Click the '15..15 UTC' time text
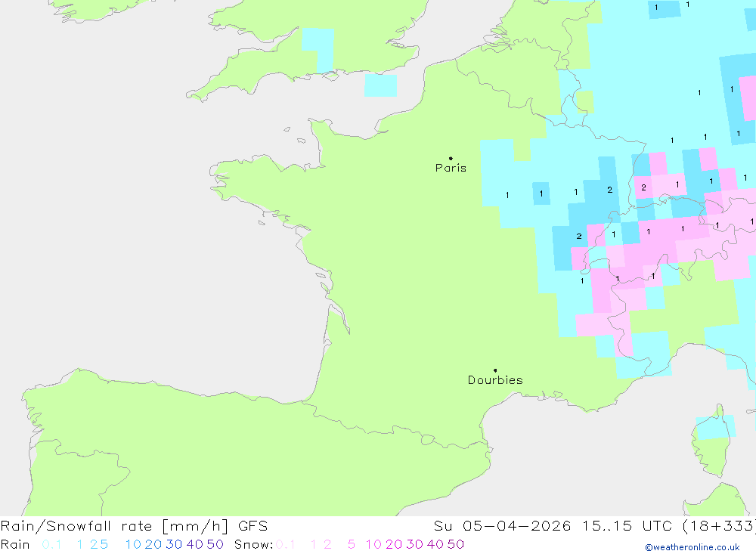Image resolution: width=756 pixels, height=554 pixels. [627, 526]
